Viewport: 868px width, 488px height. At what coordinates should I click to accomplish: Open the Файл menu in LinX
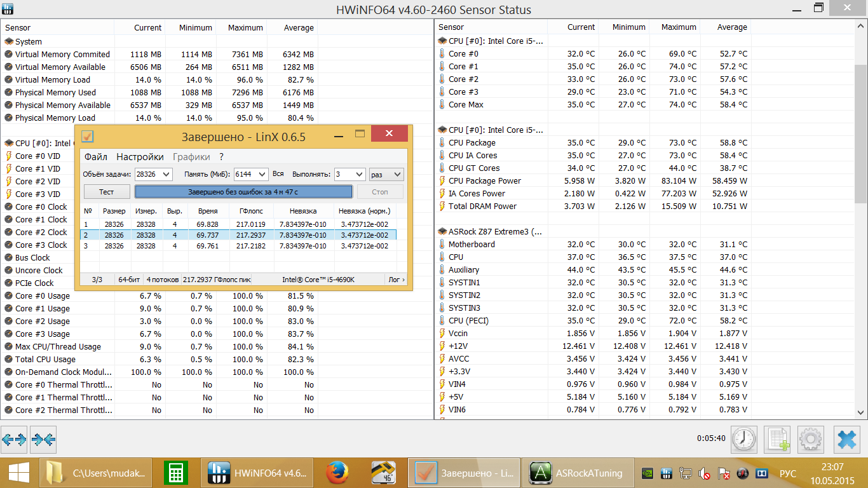(96, 157)
